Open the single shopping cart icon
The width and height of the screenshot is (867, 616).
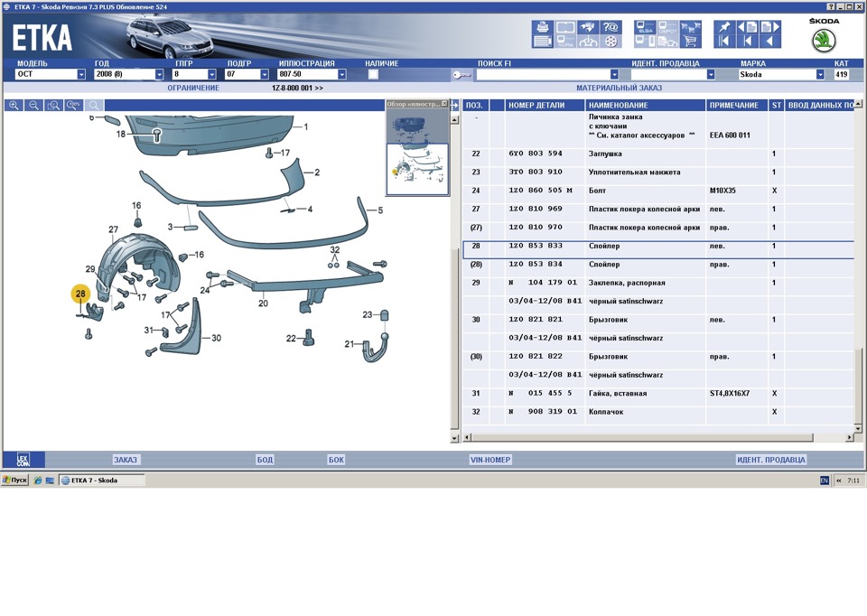[691, 41]
